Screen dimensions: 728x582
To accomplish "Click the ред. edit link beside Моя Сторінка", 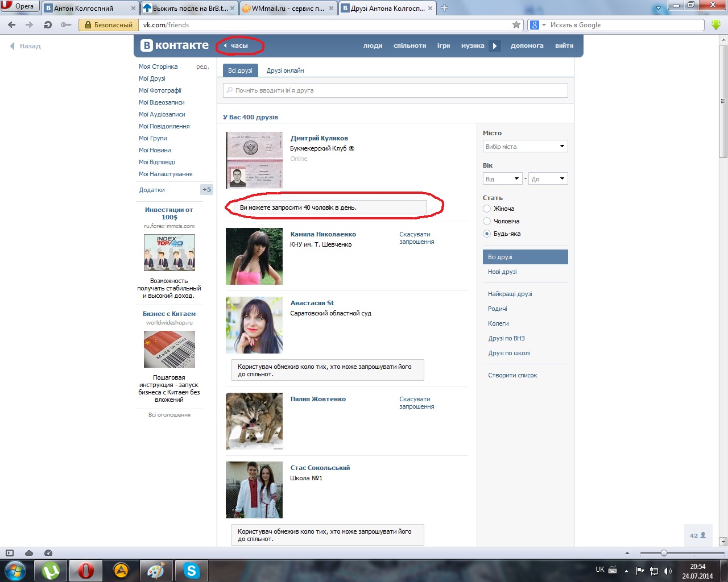I will 202,66.
